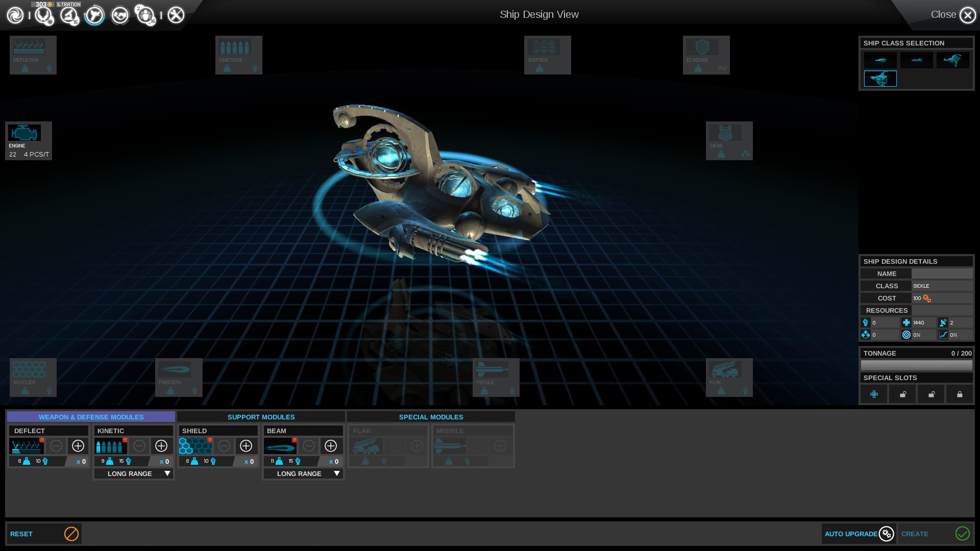Open the Beam LONG RANGE dropdown
The image size is (980, 551).
coord(303,473)
